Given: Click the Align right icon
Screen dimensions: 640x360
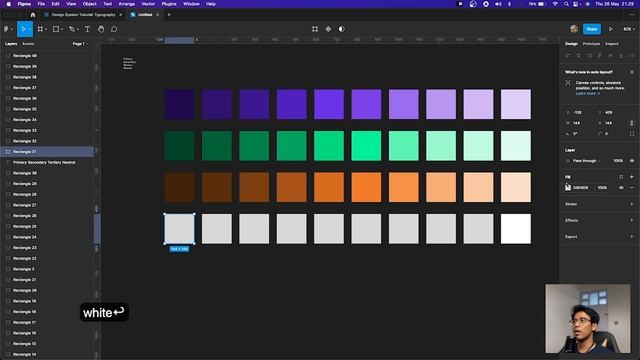Looking at the screenshot, I should pyautogui.click(x=589, y=56).
